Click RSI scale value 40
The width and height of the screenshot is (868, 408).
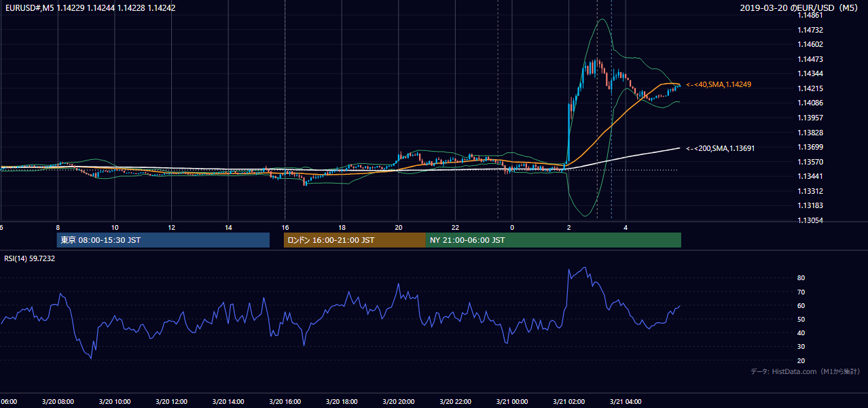pyautogui.click(x=801, y=333)
